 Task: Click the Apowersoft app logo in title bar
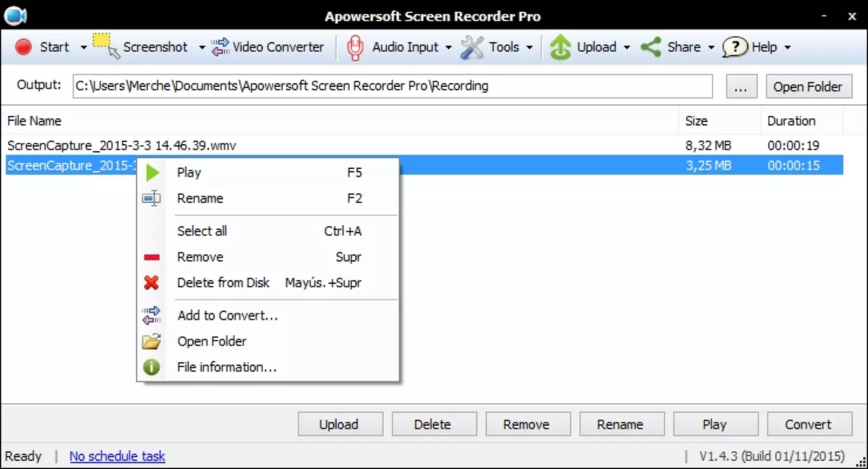click(x=15, y=16)
